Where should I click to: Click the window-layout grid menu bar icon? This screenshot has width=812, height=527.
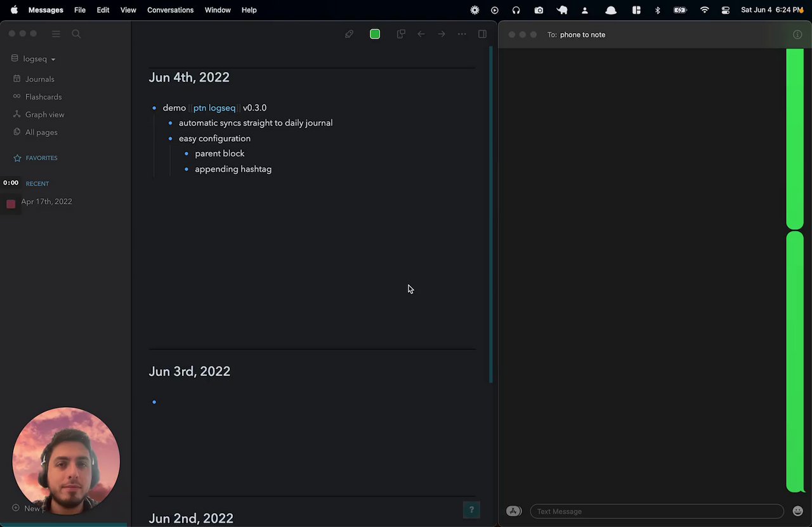(x=636, y=10)
